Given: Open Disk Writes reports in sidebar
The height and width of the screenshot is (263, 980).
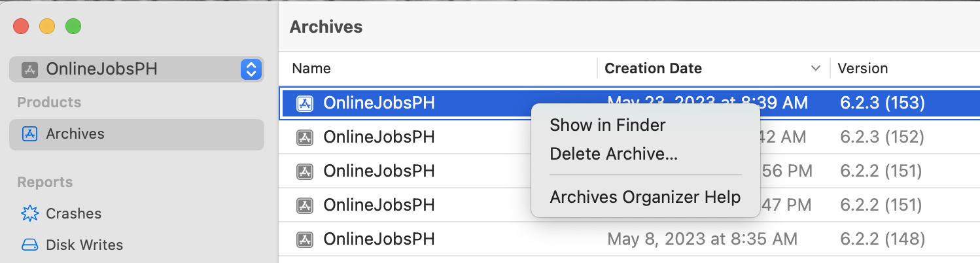Looking at the screenshot, I should tap(84, 245).
